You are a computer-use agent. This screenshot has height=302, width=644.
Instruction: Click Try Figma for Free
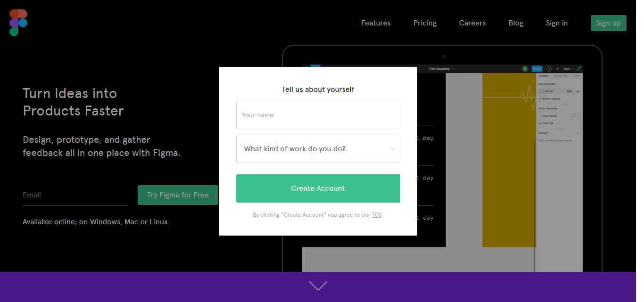click(x=178, y=195)
